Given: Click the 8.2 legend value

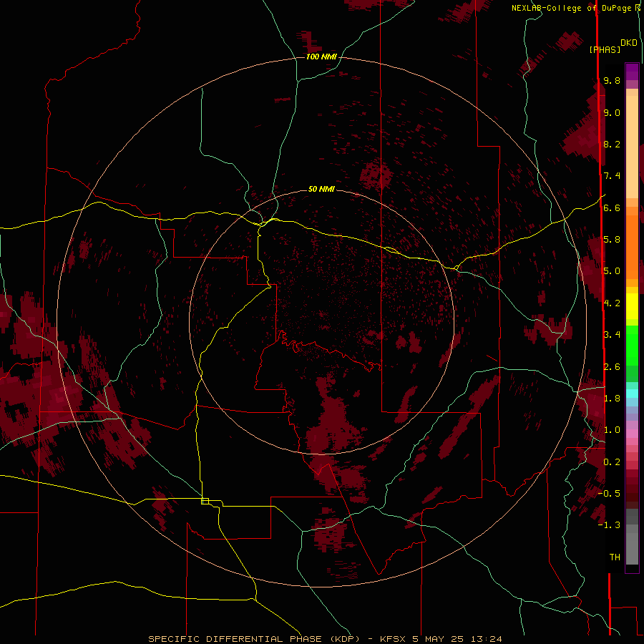Looking at the screenshot, I should pos(612,144).
